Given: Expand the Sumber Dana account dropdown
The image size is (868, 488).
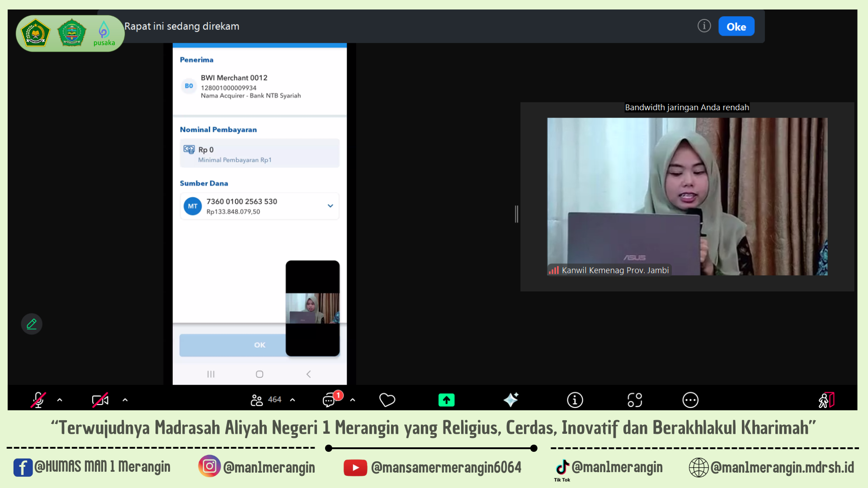Looking at the screenshot, I should coord(330,206).
